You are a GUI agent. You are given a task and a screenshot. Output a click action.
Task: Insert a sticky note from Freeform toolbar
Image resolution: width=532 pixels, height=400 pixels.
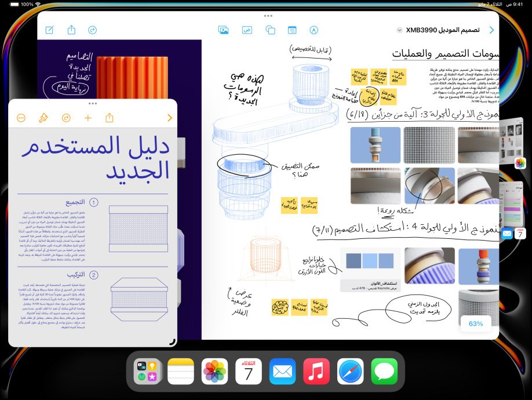coord(292,30)
